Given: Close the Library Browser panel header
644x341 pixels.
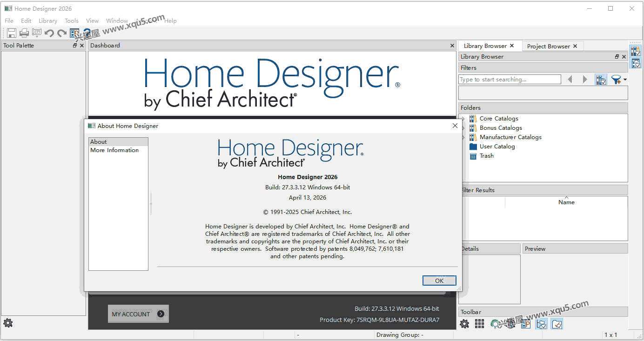Looking at the screenshot, I should click(x=624, y=57).
